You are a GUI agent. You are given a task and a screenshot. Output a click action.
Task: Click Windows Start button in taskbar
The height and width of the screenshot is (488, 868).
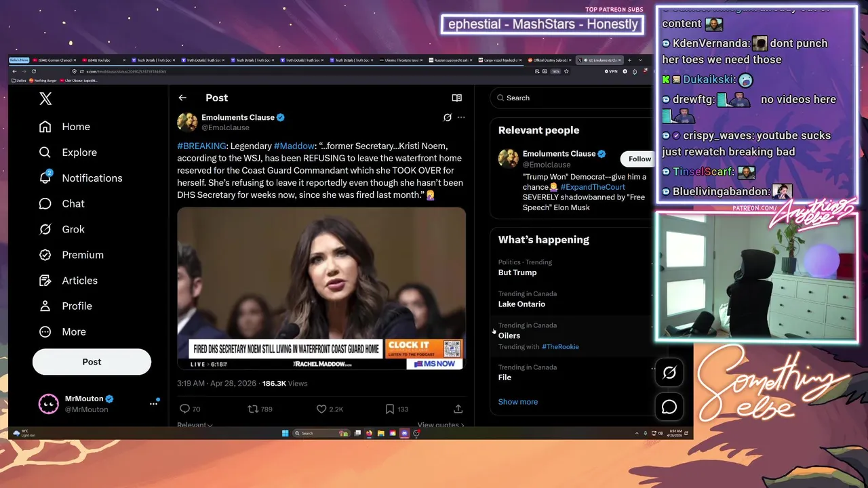(285, 433)
